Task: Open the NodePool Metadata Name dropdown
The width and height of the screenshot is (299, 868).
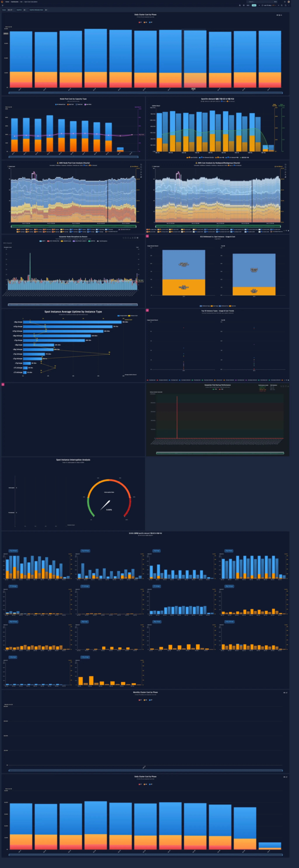Action: pyautogui.click(x=46, y=10)
